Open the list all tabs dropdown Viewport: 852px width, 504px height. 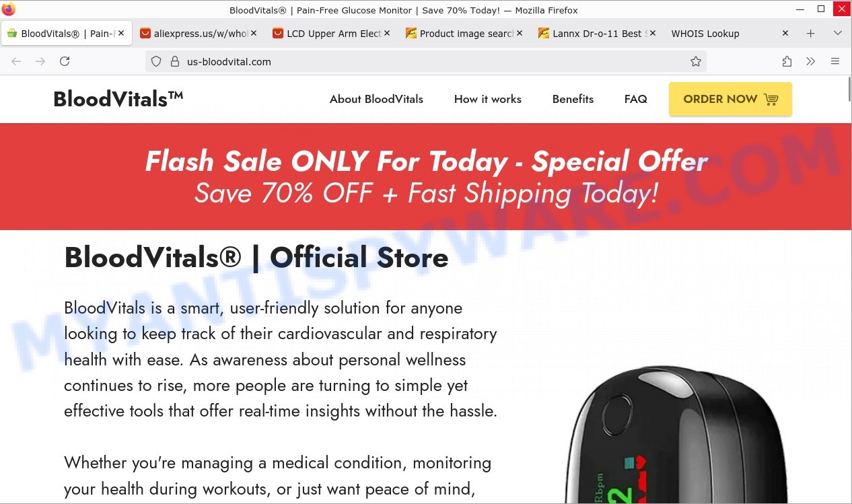coord(838,33)
